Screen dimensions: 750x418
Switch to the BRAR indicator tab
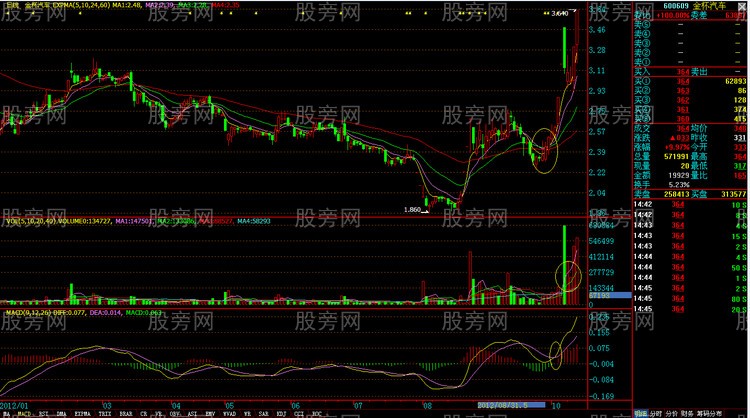[x=126, y=414]
